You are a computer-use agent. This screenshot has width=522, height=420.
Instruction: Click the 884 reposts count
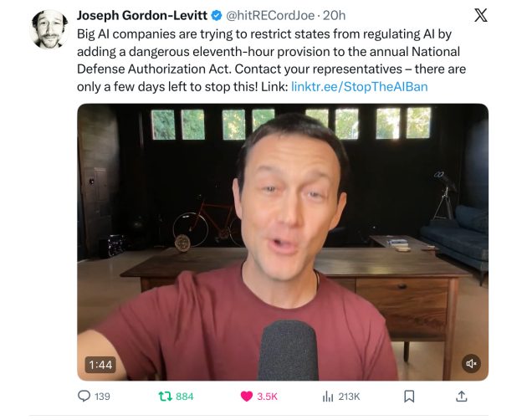pos(184,397)
